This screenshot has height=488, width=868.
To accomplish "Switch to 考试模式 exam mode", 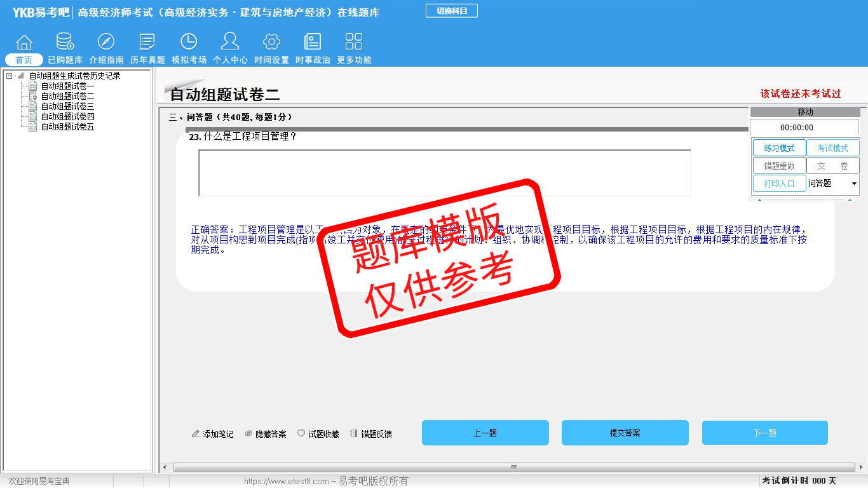I will coord(832,148).
